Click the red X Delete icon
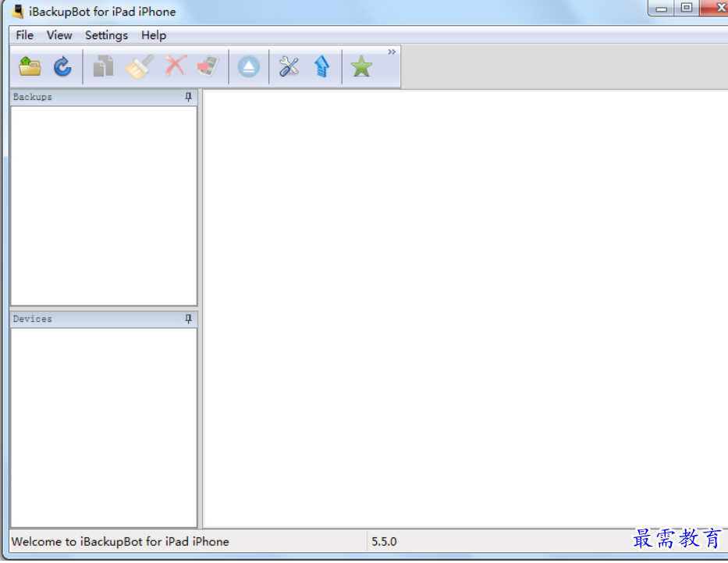 [x=176, y=66]
